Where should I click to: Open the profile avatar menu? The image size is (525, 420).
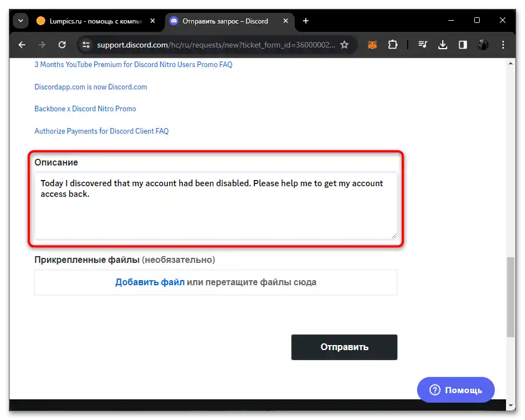coord(483,45)
